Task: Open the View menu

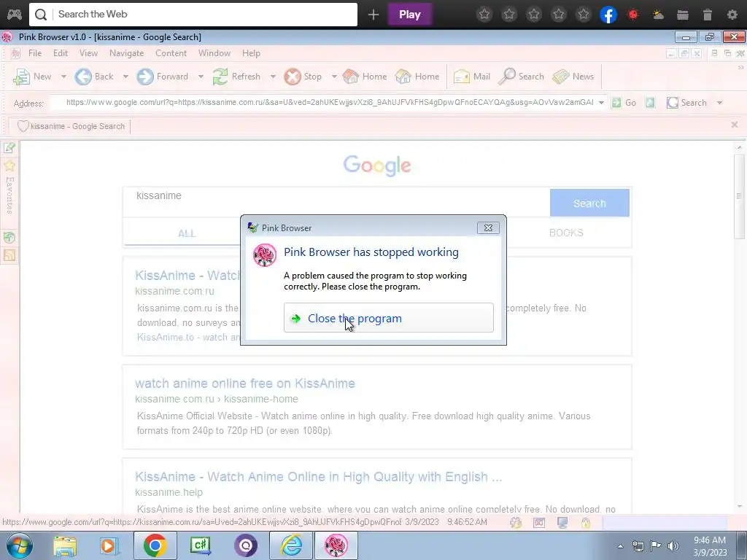Action: coord(88,52)
